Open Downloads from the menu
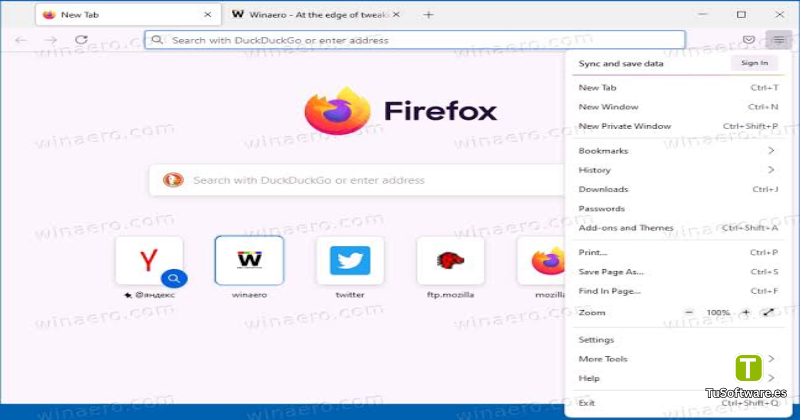The height and width of the screenshot is (420, 800). click(x=677, y=189)
